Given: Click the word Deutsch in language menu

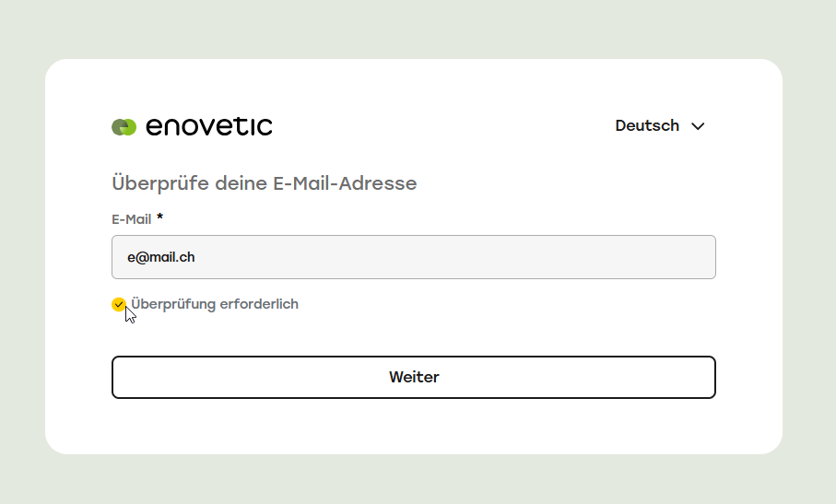Looking at the screenshot, I should (647, 125).
